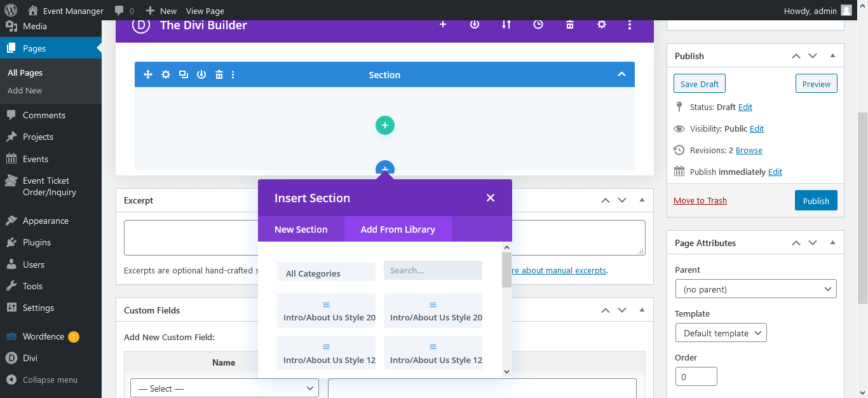This screenshot has height=398, width=868.
Task: Open Events menu in sidebar
Action: pos(51,159)
